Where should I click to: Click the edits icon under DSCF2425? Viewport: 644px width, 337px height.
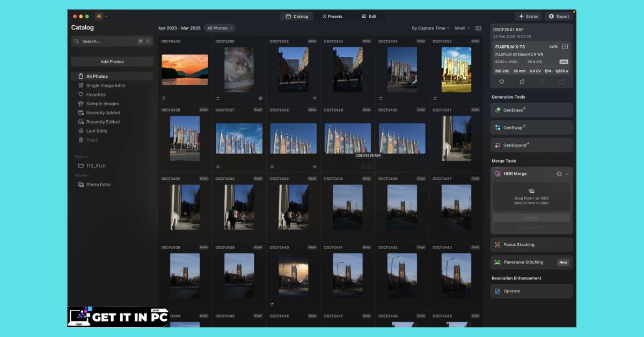pos(435,98)
